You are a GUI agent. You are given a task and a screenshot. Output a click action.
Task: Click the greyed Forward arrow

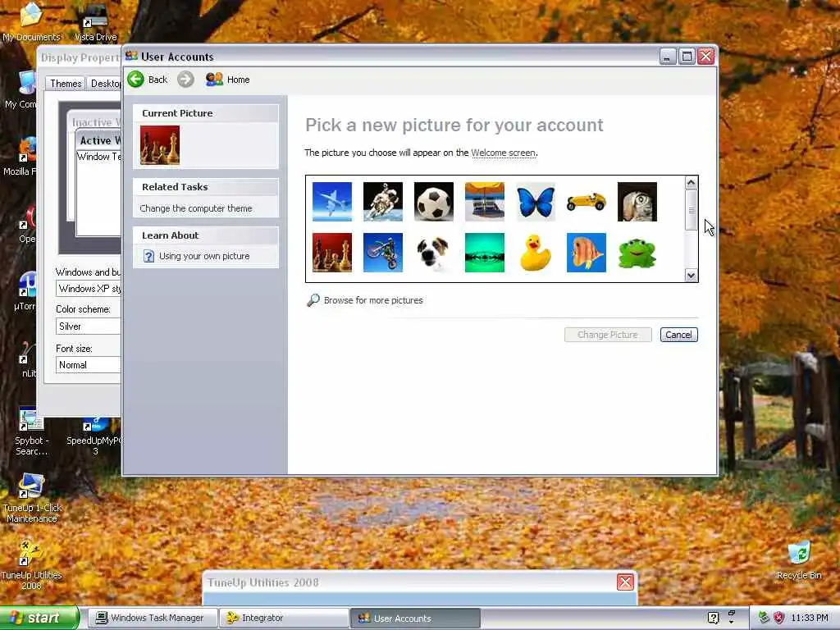tap(185, 80)
